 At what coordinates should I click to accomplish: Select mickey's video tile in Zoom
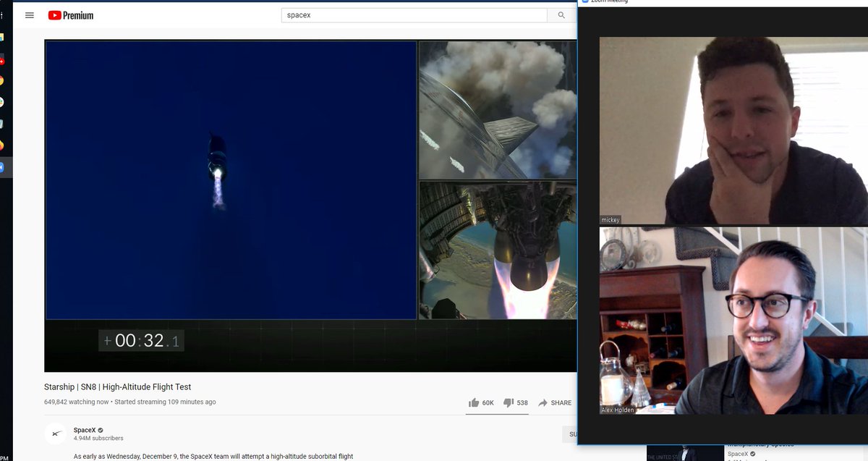(733, 131)
